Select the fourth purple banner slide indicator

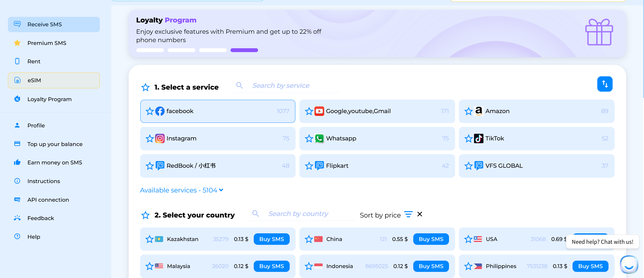pos(244,50)
